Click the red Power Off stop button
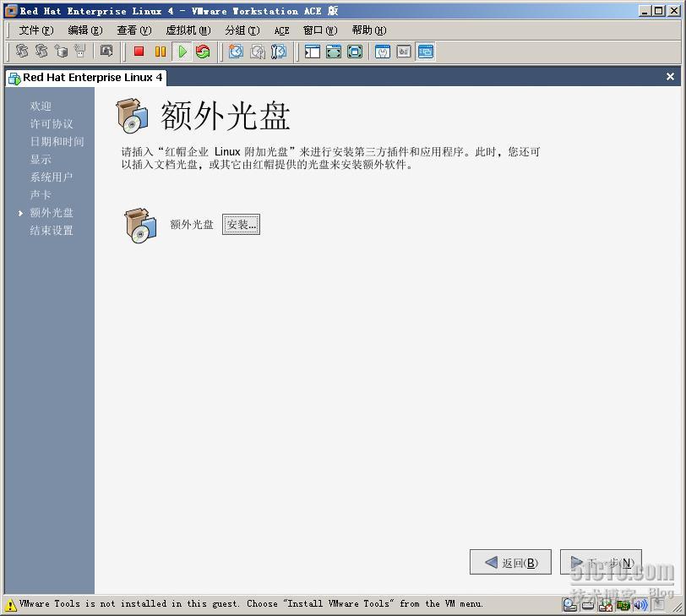This screenshot has height=616, width=686. point(139,52)
